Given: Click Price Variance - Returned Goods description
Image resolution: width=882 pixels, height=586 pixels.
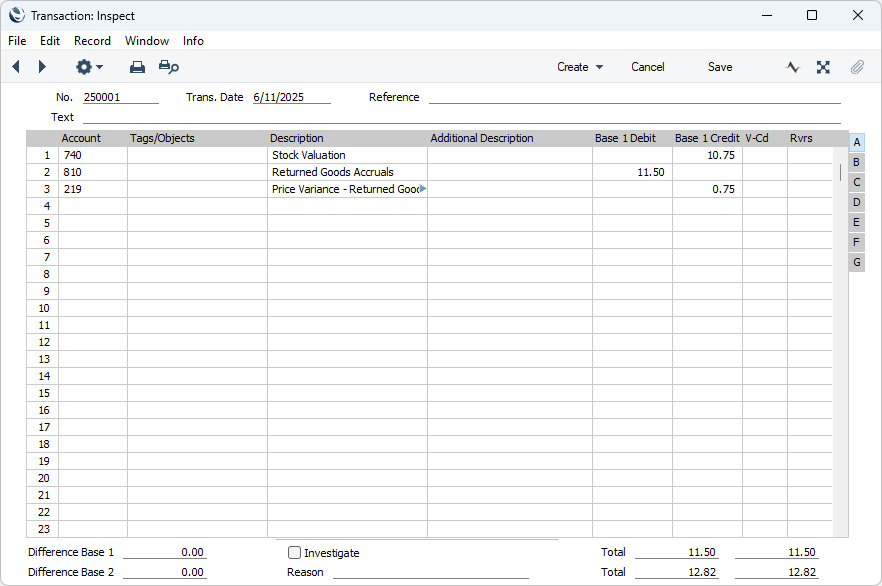Looking at the screenshot, I should click(x=345, y=189).
